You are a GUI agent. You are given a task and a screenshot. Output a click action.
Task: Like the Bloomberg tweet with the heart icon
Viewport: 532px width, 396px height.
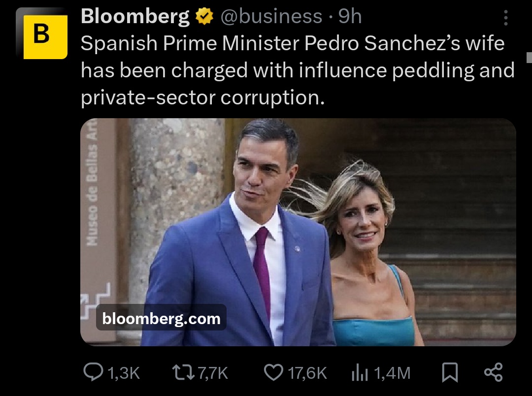(x=274, y=372)
